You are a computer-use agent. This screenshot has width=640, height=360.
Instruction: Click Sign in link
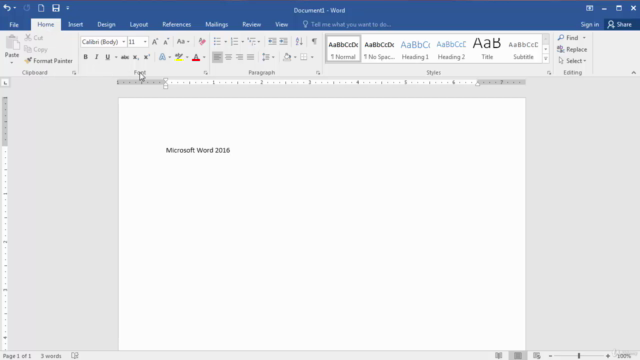coord(590,24)
